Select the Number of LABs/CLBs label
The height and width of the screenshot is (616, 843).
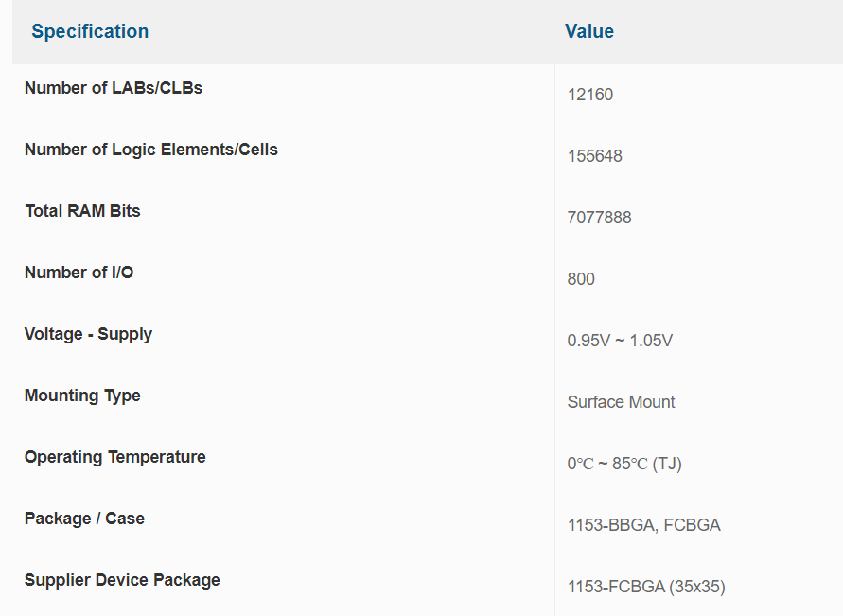coord(114,88)
